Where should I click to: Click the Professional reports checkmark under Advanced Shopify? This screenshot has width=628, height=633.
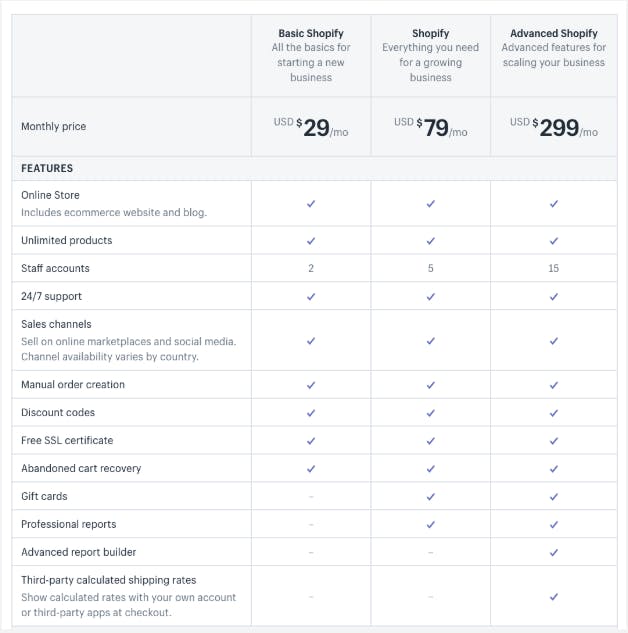pyautogui.click(x=553, y=524)
